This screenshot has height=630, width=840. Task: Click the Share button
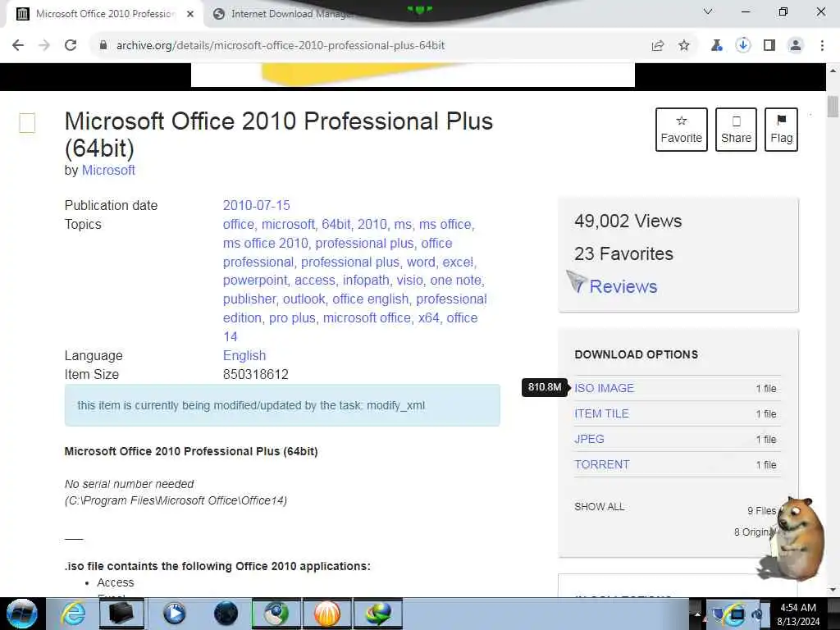[736, 130]
